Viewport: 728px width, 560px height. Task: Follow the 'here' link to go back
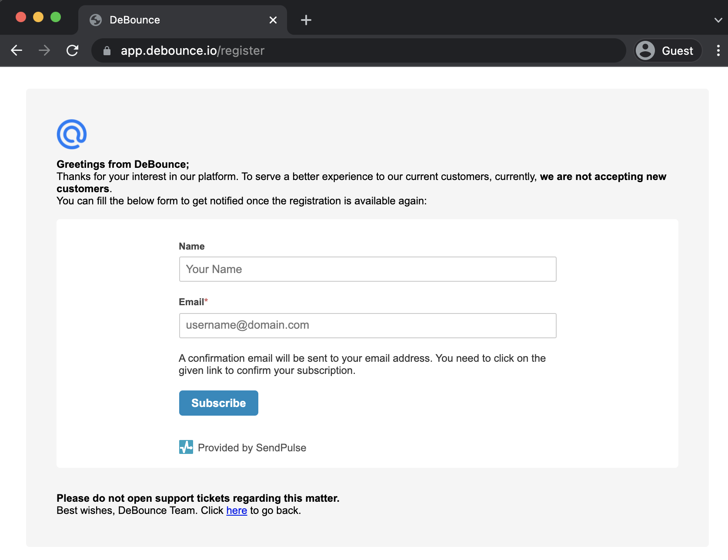pos(237,510)
